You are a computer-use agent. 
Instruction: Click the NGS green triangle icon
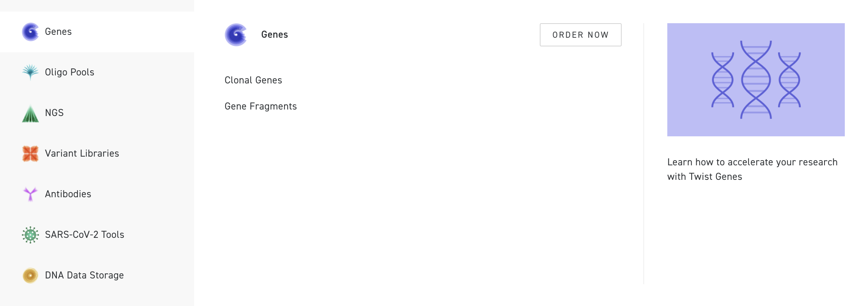point(30,113)
